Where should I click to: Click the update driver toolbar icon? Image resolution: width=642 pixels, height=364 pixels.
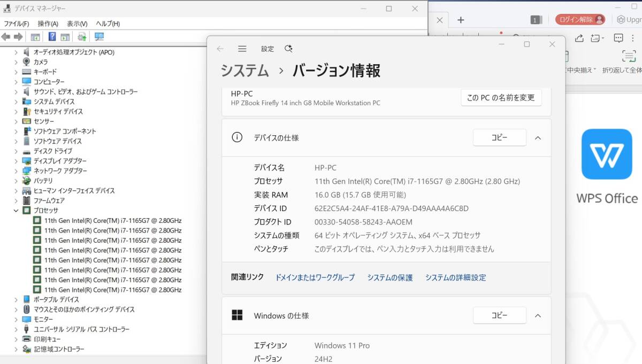click(82, 37)
